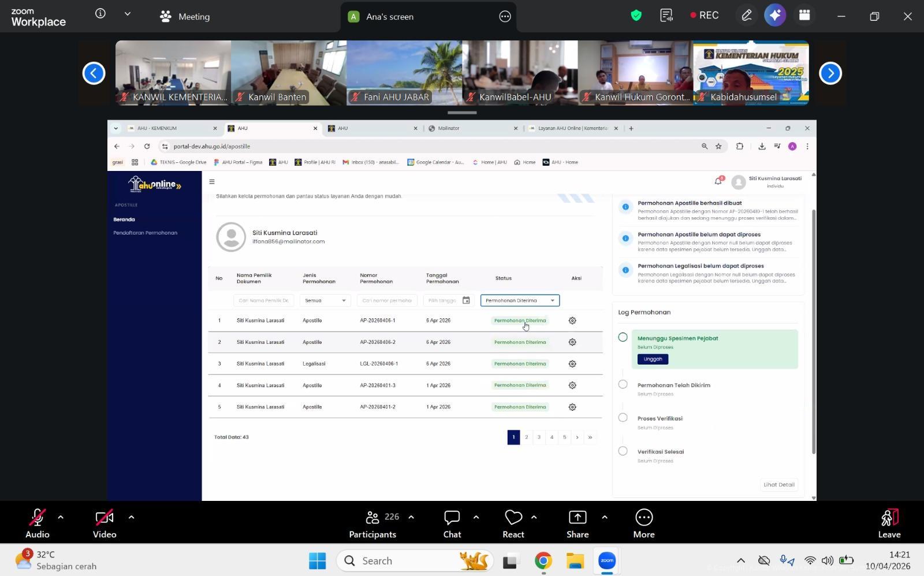
Task: Select the Proses Verifikasi radio circle
Action: pyautogui.click(x=623, y=418)
